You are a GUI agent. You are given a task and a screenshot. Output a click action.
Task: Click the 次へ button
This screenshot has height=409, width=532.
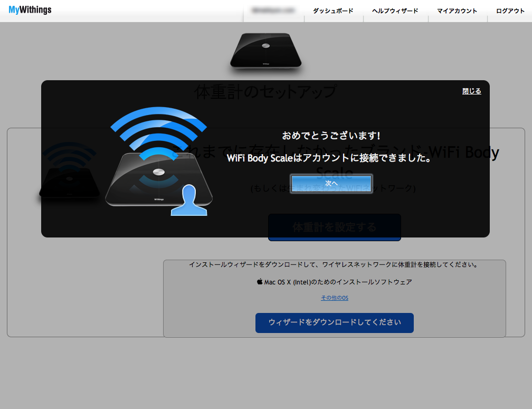[331, 184]
